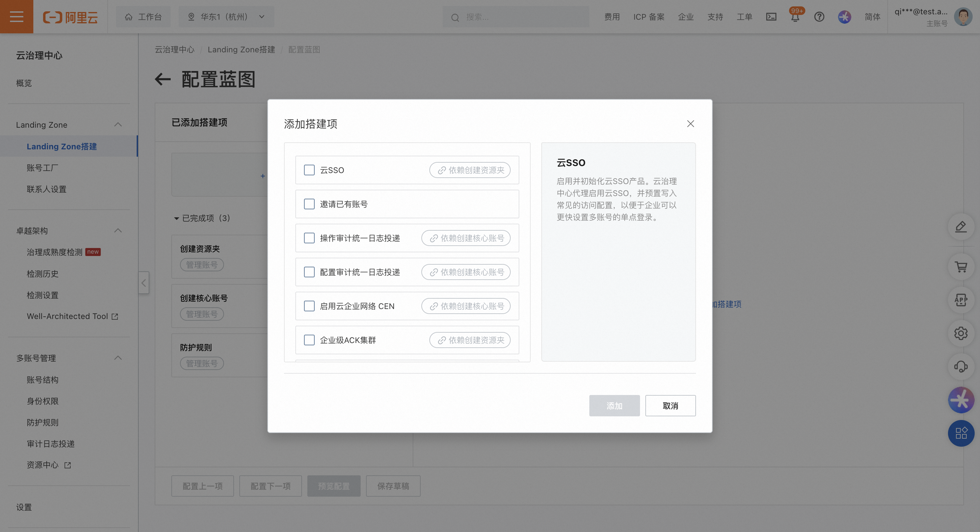The image size is (980, 532).
Task: Check the 云SSO checkbox
Action: (309, 170)
